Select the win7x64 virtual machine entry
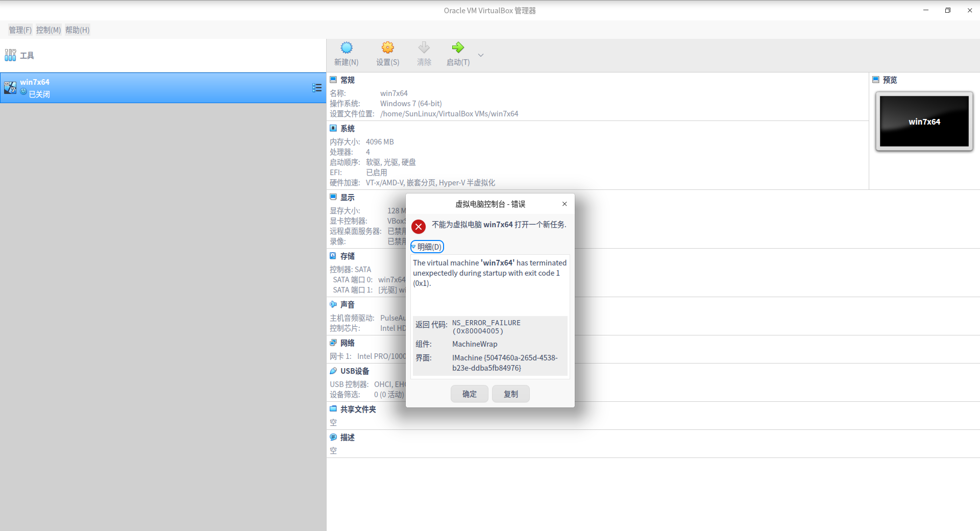The width and height of the screenshot is (980, 531). 163,88
